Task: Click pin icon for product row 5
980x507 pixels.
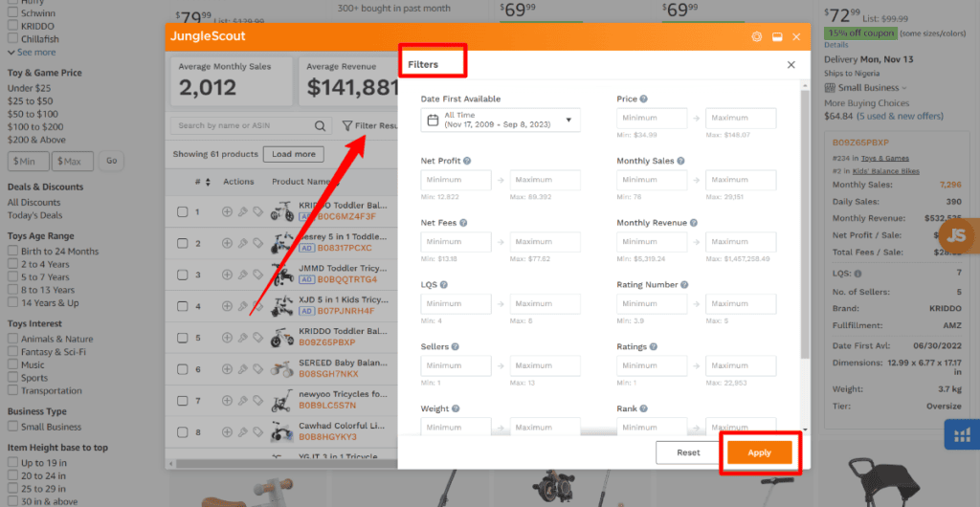Action: [243, 338]
